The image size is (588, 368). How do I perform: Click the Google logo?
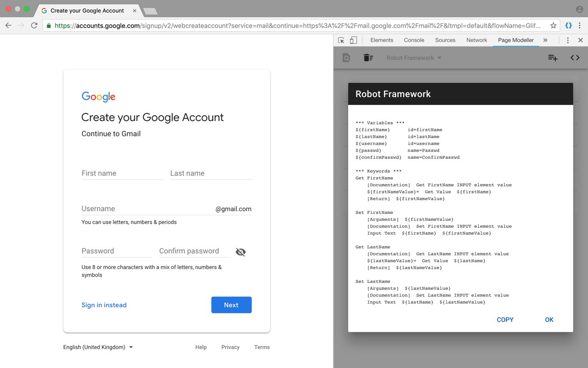click(98, 97)
